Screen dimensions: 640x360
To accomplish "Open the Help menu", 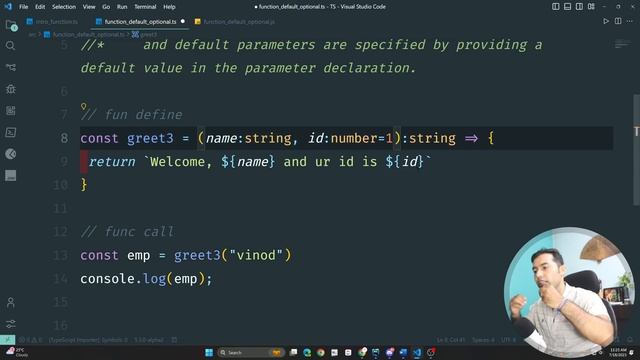I will point(169,7).
